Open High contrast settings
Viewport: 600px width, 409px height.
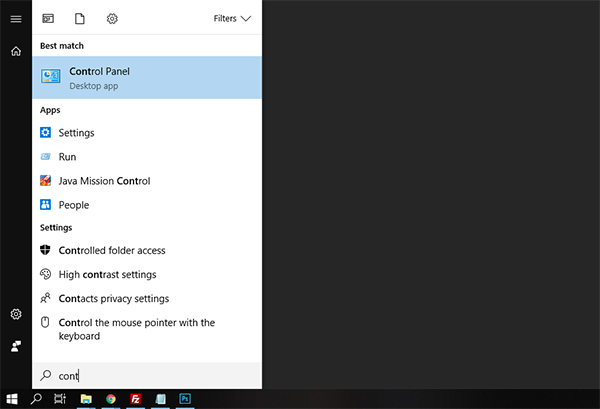tap(147, 274)
